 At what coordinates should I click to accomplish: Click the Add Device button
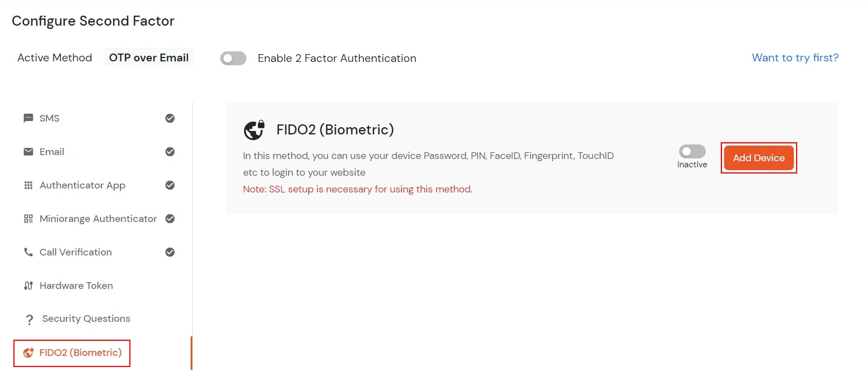coord(758,158)
